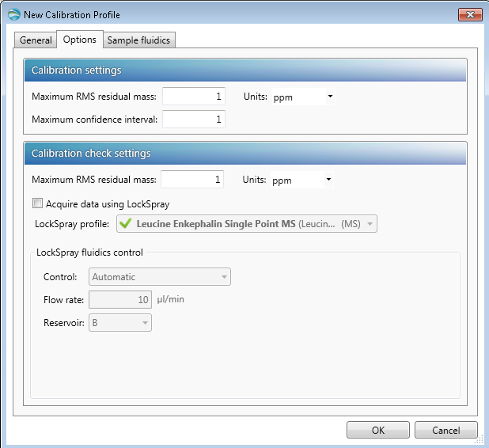This screenshot has height=448, width=489.
Task: Select the Options tab
Action: click(80, 40)
